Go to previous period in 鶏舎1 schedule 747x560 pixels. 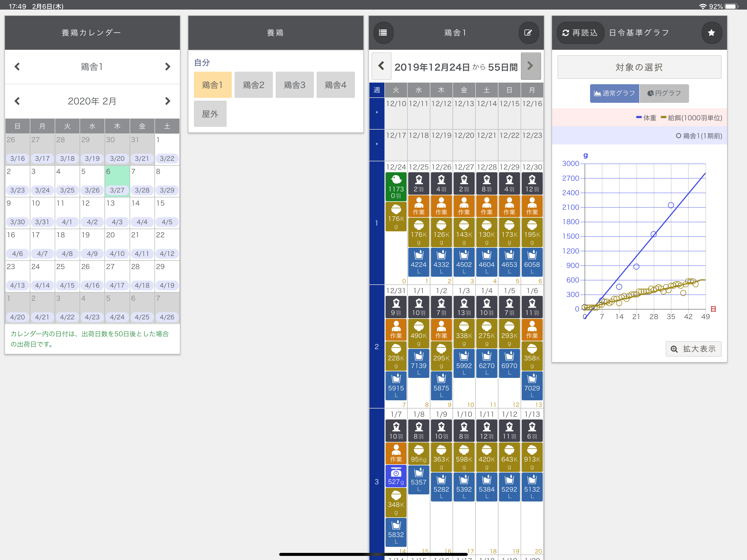coord(382,66)
